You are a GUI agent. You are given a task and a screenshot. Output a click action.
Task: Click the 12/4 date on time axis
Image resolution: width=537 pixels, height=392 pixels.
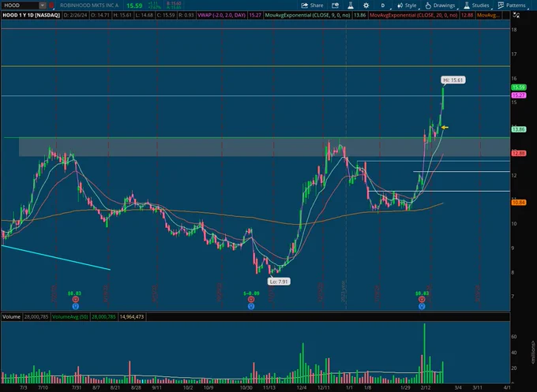302,387
